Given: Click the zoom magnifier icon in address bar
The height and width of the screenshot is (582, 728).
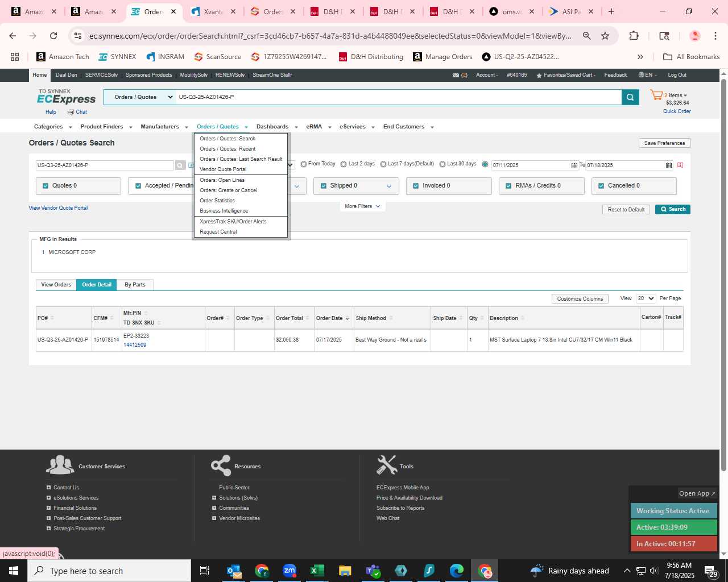Looking at the screenshot, I should pyautogui.click(x=586, y=36).
